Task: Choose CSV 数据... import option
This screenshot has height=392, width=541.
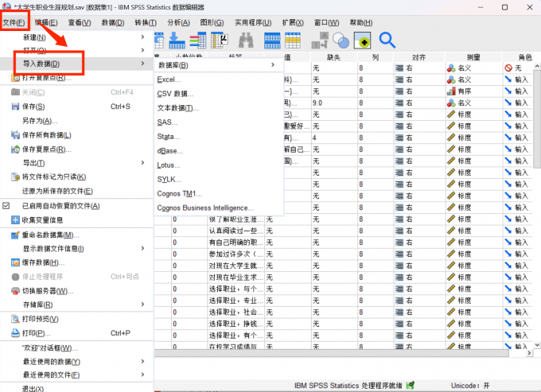Action: click(x=176, y=94)
